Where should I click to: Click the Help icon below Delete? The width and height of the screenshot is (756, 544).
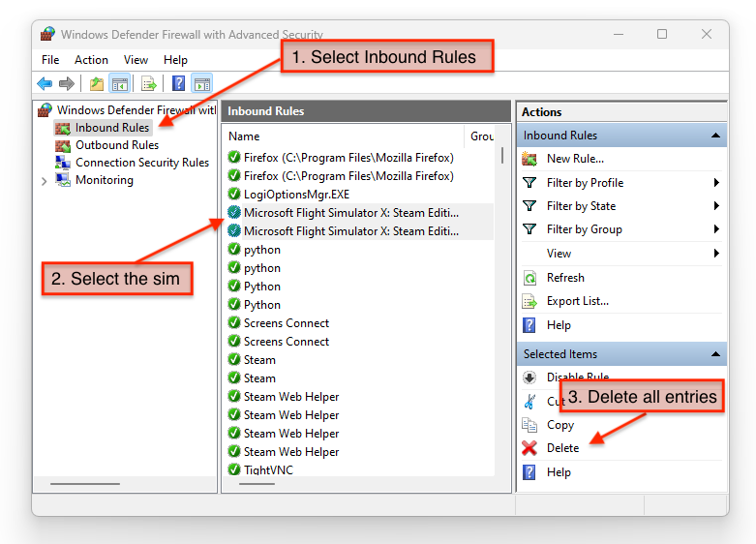529,472
